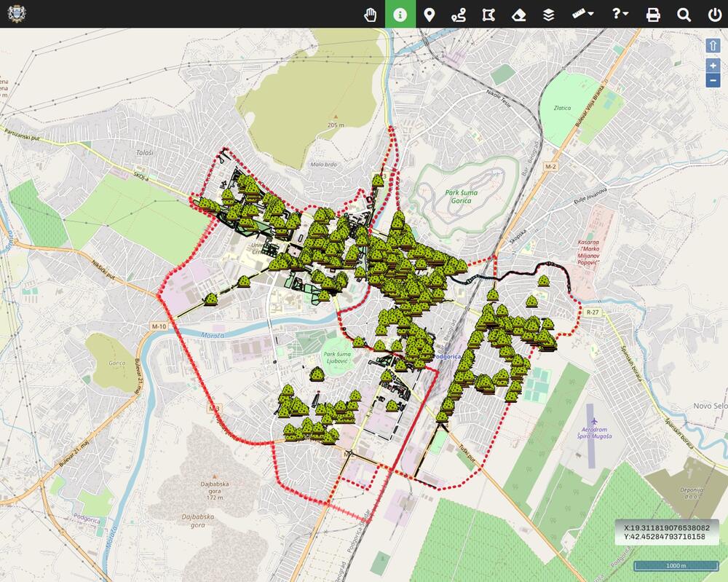The width and height of the screenshot is (728, 582).
Task: Click the city crest logo
Action: tap(16, 14)
